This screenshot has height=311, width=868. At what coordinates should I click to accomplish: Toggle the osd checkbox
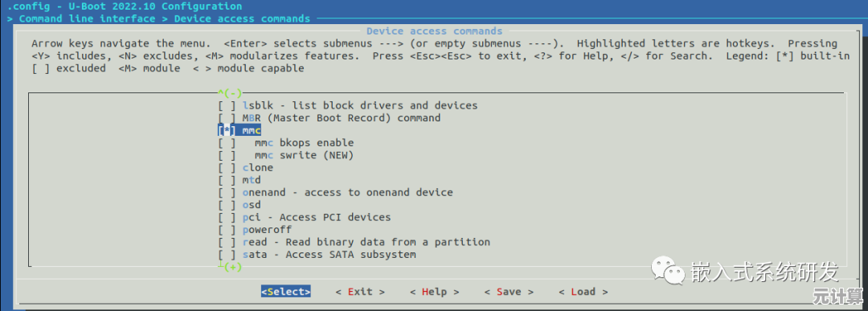[x=227, y=205]
